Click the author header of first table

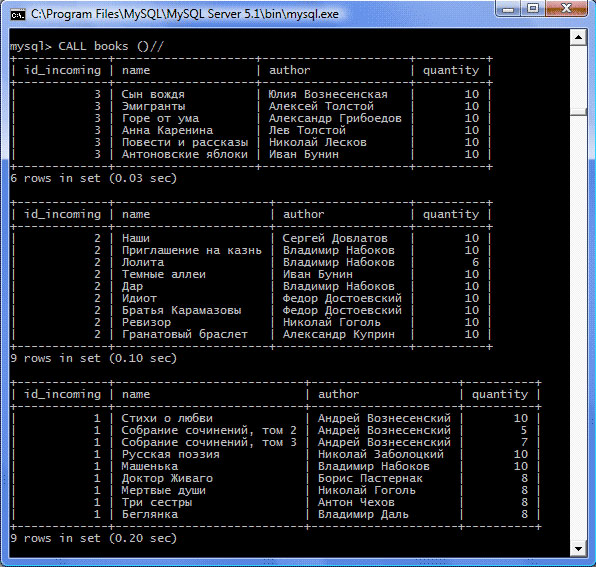[290, 70]
